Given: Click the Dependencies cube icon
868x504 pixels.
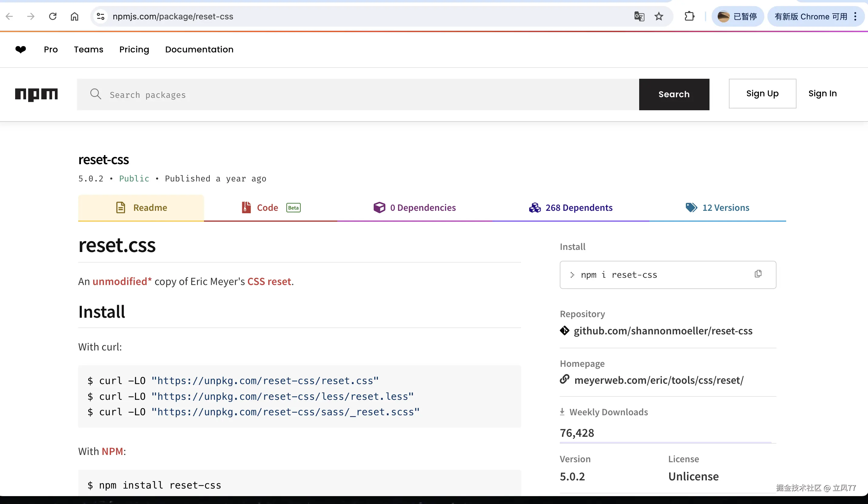Looking at the screenshot, I should (379, 207).
